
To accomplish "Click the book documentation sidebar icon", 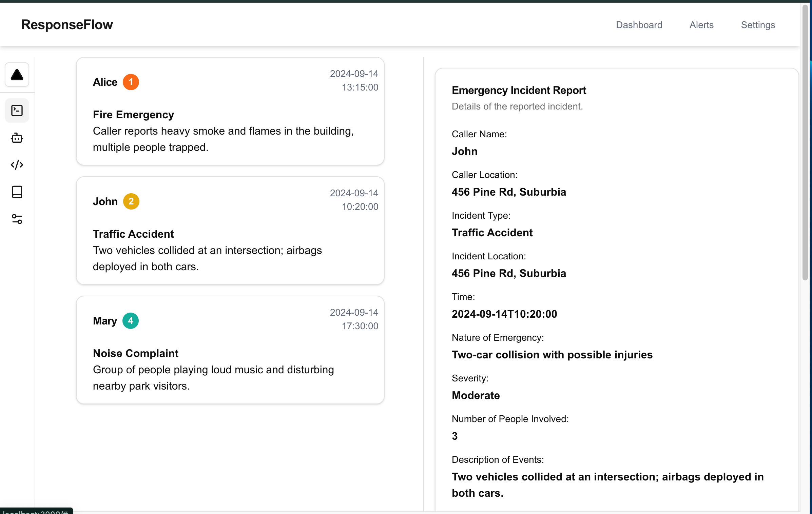I will coord(17,192).
